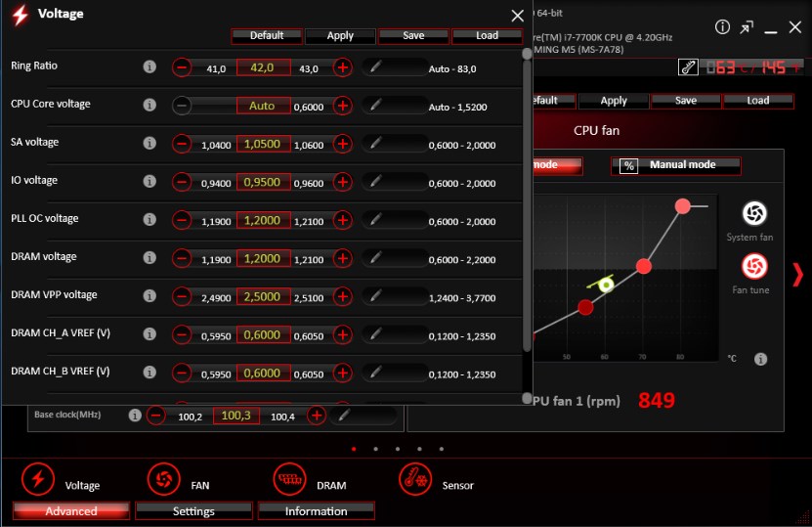Image resolution: width=812 pixels, height=527 pixels.
Task: Click Load button in the fan window
Action: (757, 101)
